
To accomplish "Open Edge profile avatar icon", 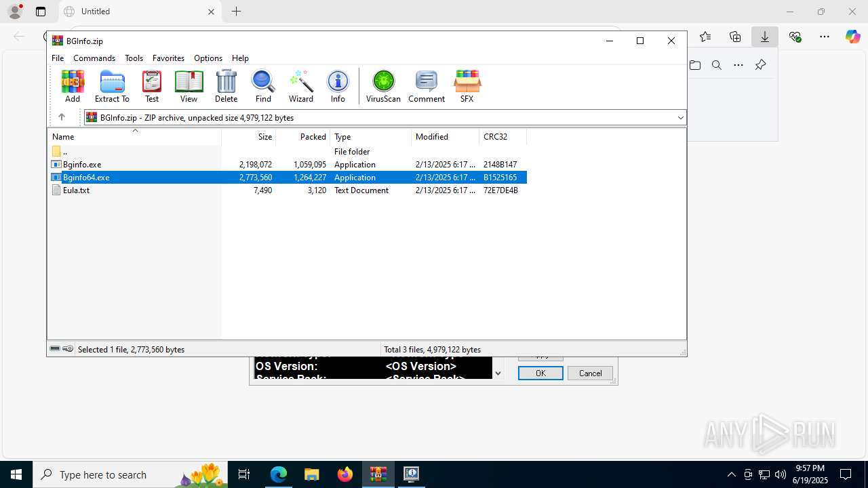I will [14, 12].
